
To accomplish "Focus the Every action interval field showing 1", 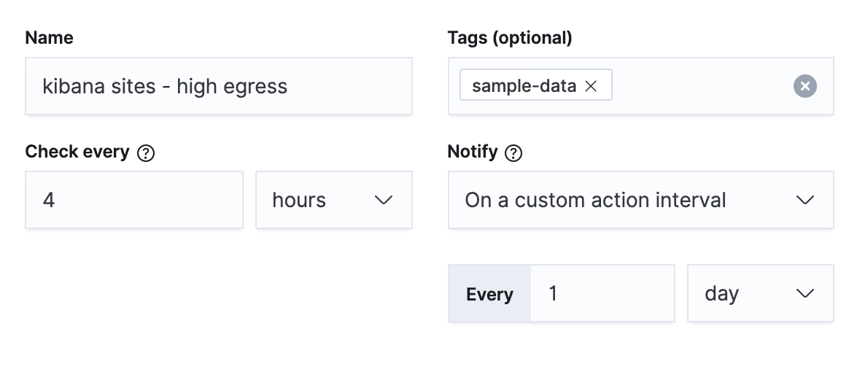I will pos(602,293).
